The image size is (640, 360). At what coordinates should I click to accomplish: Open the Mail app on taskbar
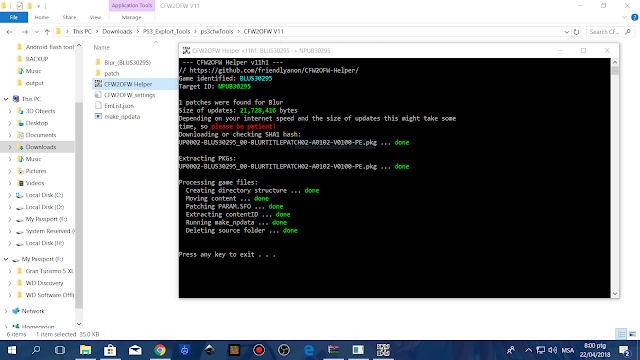(x=135, y=350)
